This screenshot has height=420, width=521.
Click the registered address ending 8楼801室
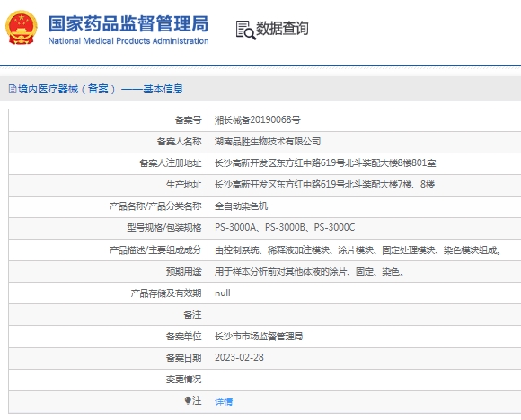click(325, 163)
